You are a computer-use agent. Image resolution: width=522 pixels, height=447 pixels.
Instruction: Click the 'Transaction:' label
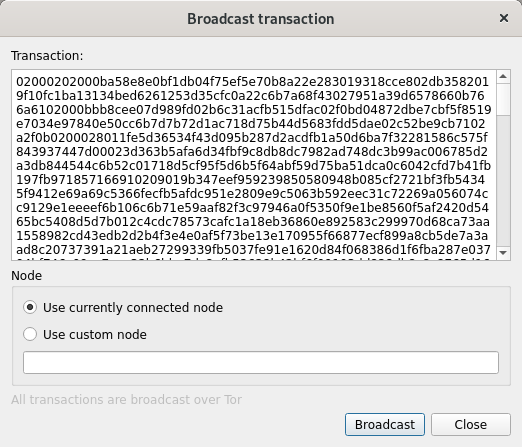(47, 56)
